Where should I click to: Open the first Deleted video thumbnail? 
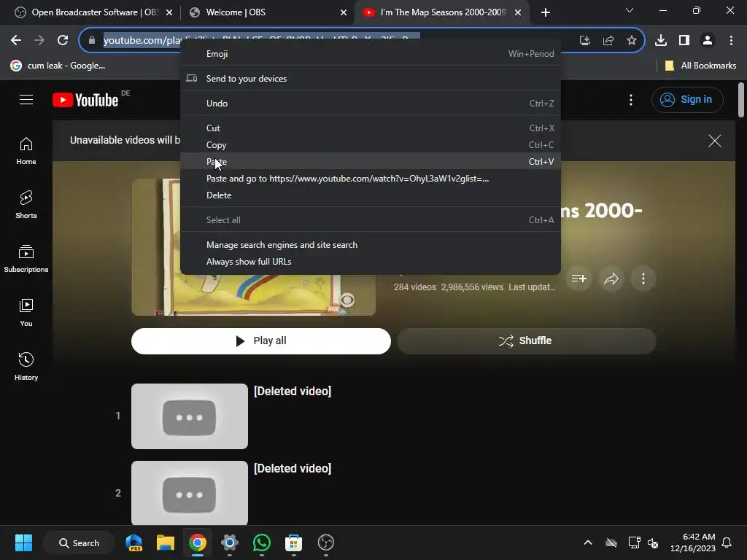[190, 416]
